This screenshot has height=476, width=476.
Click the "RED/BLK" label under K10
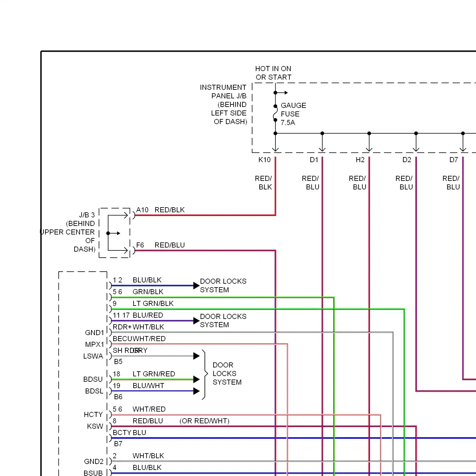click(x=263, y=183)
